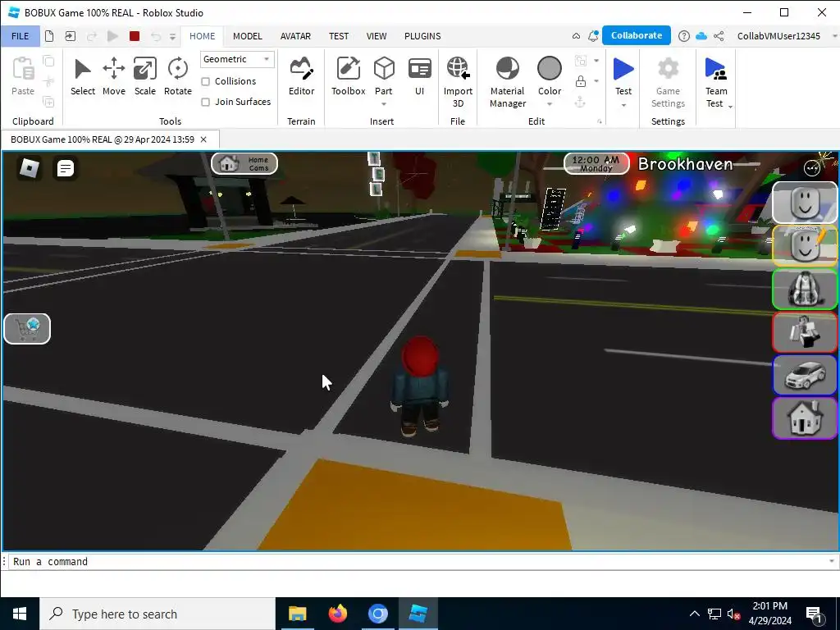Expand the lock tool dropdown arrow

596,81
